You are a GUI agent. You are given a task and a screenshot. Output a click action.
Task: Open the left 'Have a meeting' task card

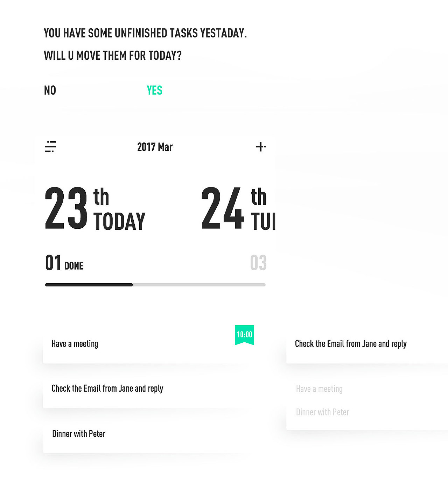(140, 344)
